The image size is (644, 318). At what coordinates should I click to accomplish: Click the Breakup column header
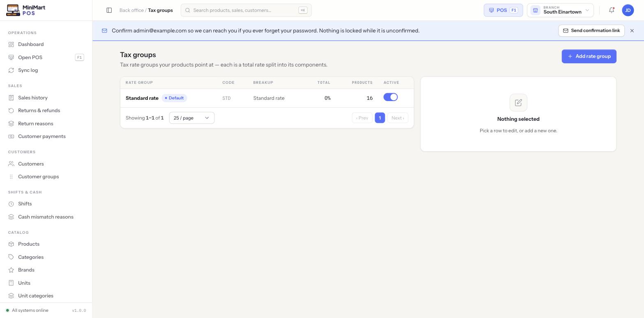pos(263,83)
